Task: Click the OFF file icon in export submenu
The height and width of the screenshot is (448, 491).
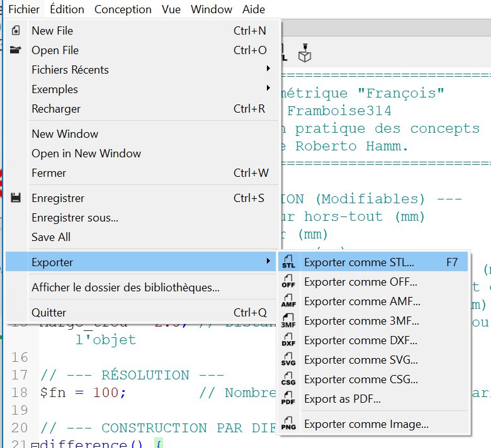Action: [x=288, y=282]
